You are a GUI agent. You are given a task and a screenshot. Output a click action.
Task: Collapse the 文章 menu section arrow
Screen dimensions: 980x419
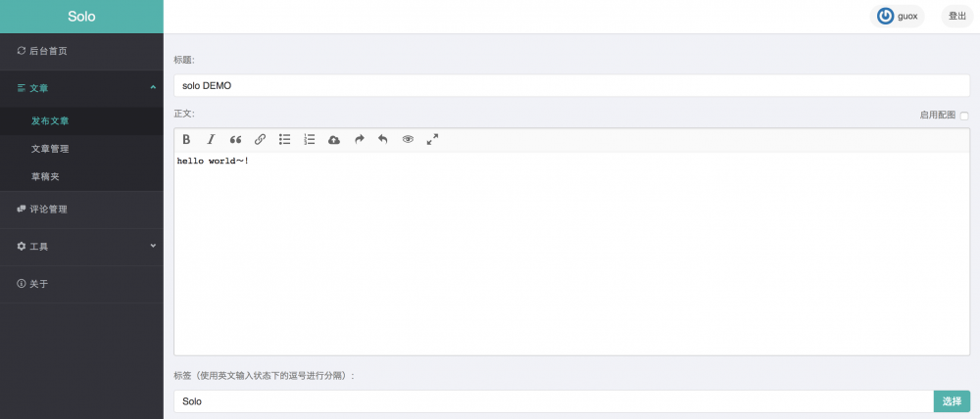(x=153, y=88)
